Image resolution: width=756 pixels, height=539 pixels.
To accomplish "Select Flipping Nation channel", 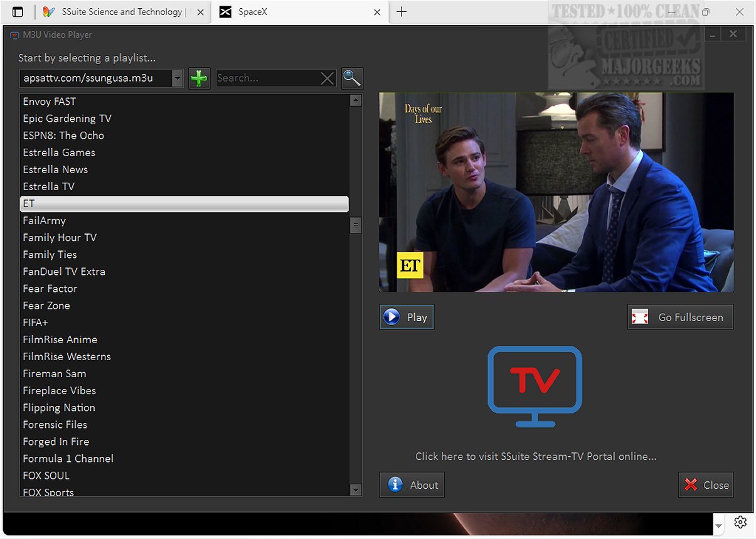I will click(x=184, y=407).
